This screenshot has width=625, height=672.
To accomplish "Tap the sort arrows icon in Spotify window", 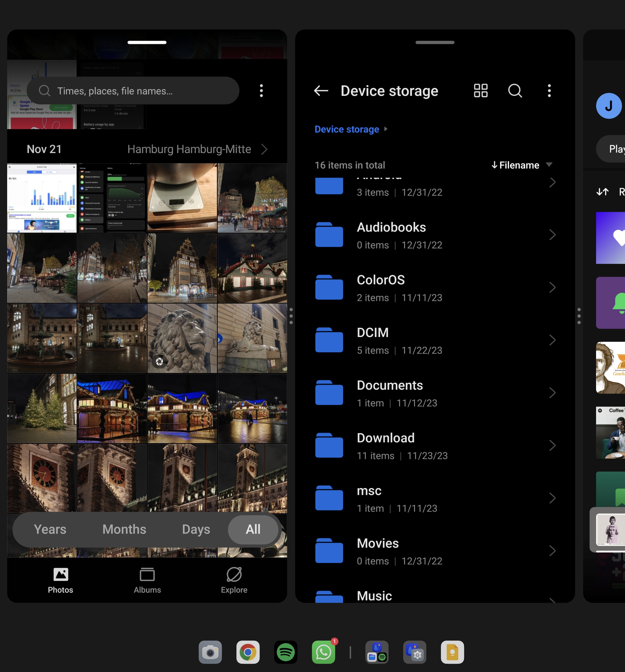I will [x=602, y=192].
